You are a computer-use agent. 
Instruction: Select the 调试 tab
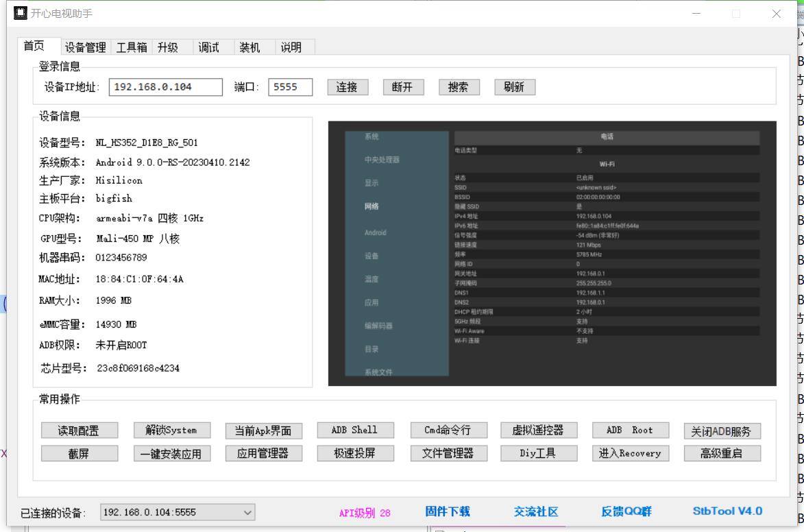(208, 47)
